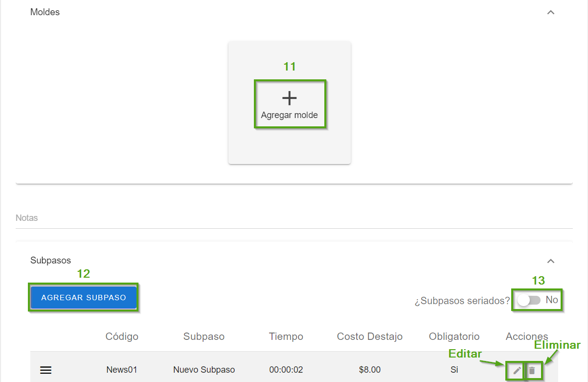This screenshot has height=382, width=588.
Task: Click the drag handle on News01 row
Action: (45, 370)
